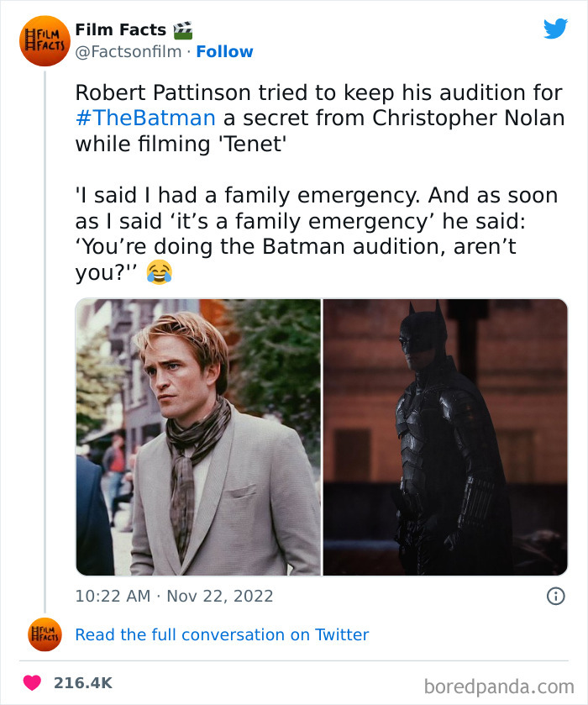Open the full conversation on Twitter
588x705 pixels.
222,634
